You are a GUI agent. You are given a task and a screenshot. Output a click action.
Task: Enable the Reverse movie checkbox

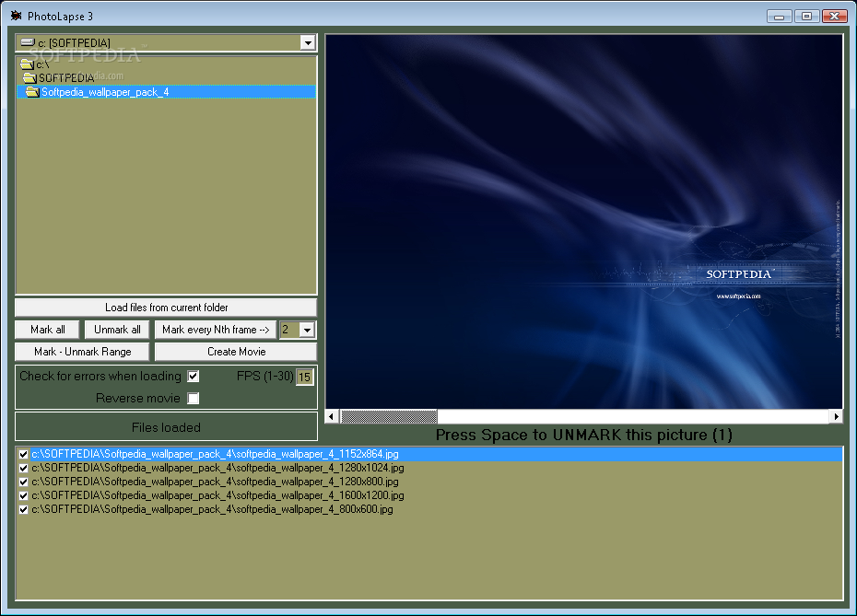tap(194, 398)
